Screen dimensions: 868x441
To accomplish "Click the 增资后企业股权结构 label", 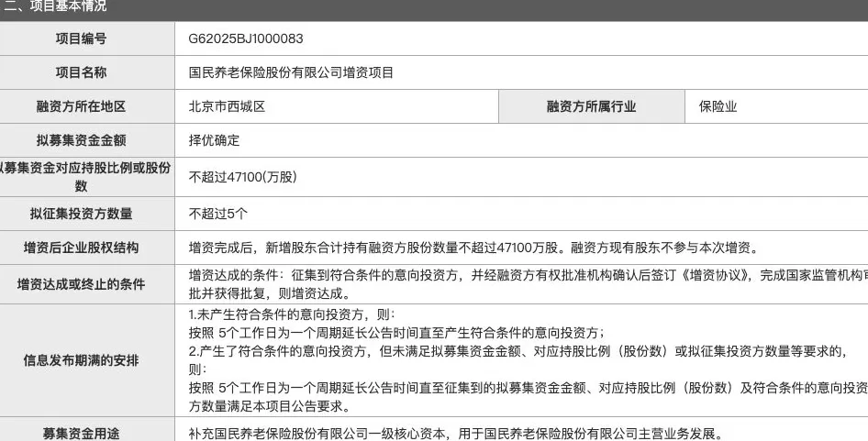I will click(81, 248).
